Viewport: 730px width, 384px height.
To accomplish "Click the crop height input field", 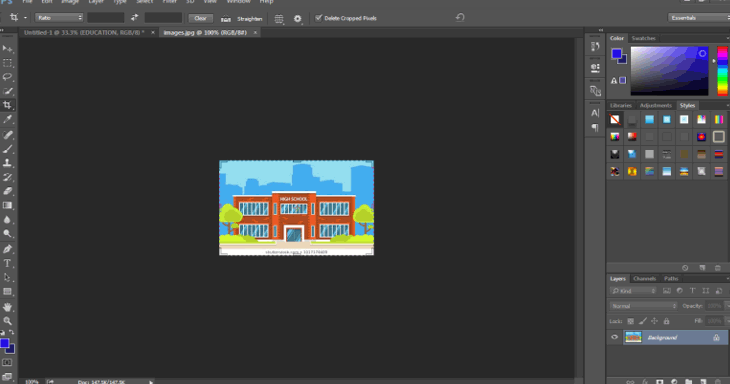I will click(163, 18).
